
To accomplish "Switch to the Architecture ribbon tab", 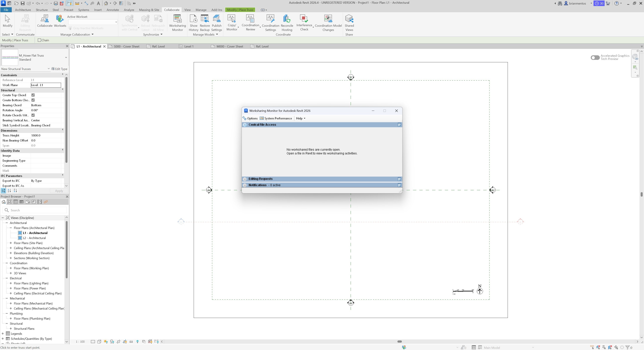I will pos(23,10).
